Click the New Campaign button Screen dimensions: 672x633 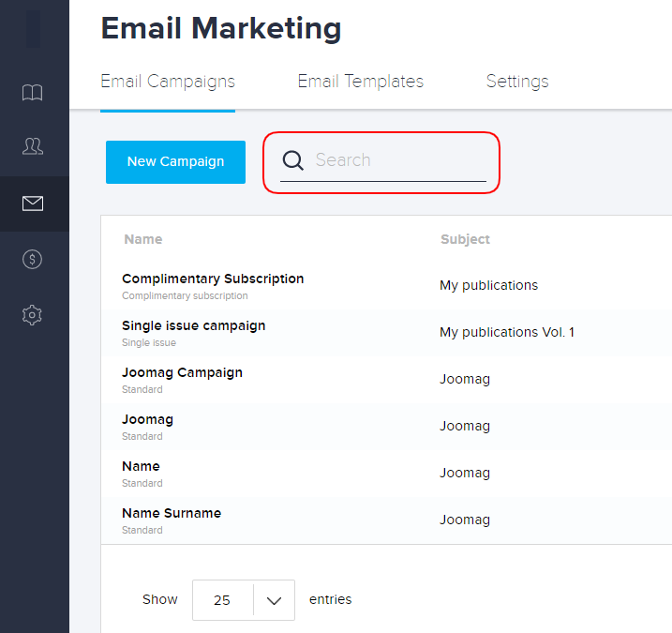tap(175, 161)
